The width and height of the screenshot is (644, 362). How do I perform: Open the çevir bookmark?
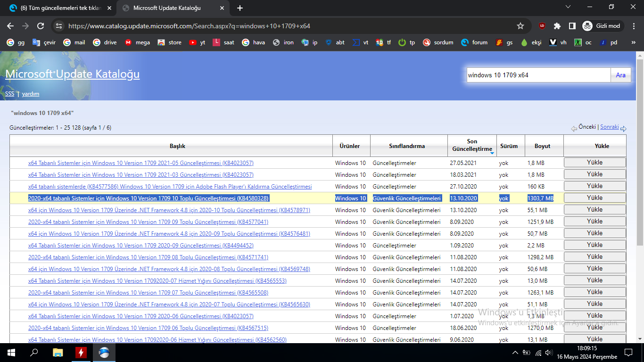(x=44, y=42)
